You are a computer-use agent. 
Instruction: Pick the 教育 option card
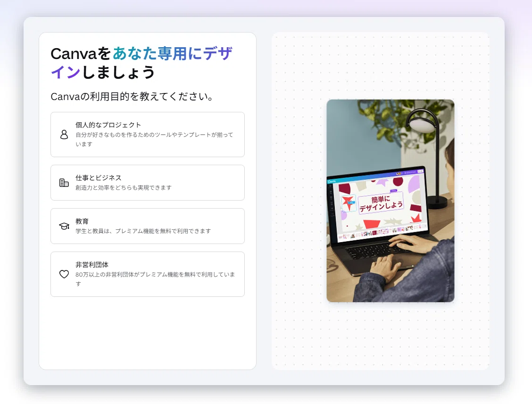pos(148,226)
